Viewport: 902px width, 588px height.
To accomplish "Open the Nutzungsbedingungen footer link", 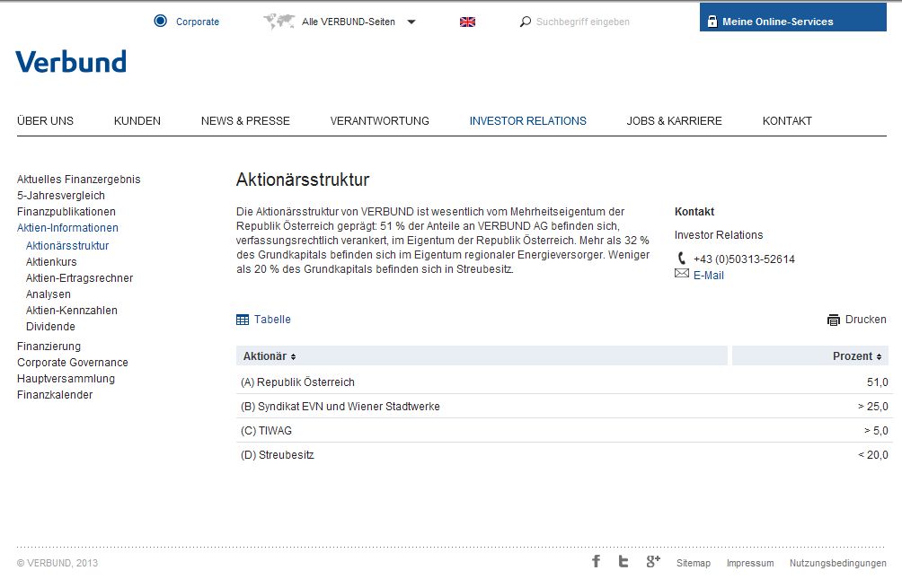I will coord(837,563).
